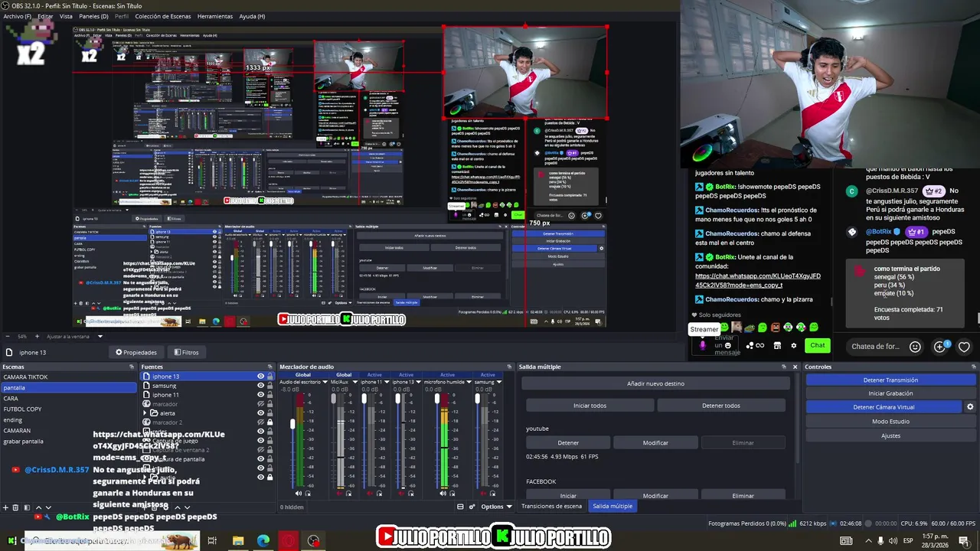Adjust Audio del escritorio volume fader
The width and height of the screenshot is (980, 551).
click(292, 424)
